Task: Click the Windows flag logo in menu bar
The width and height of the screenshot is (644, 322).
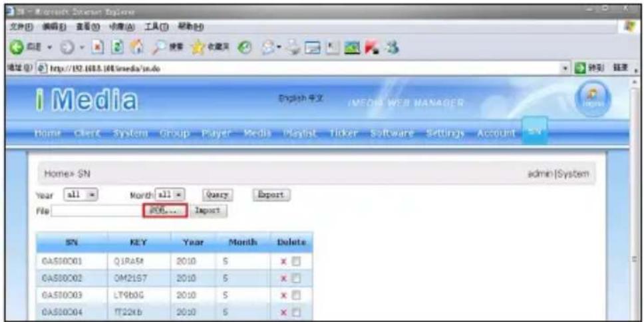Action: (629, 27)
